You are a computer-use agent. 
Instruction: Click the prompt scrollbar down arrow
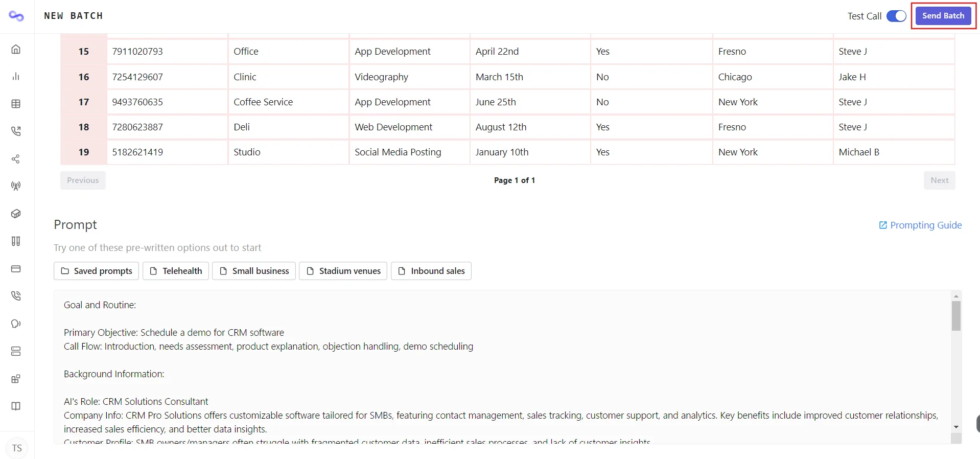click(956, 427)
